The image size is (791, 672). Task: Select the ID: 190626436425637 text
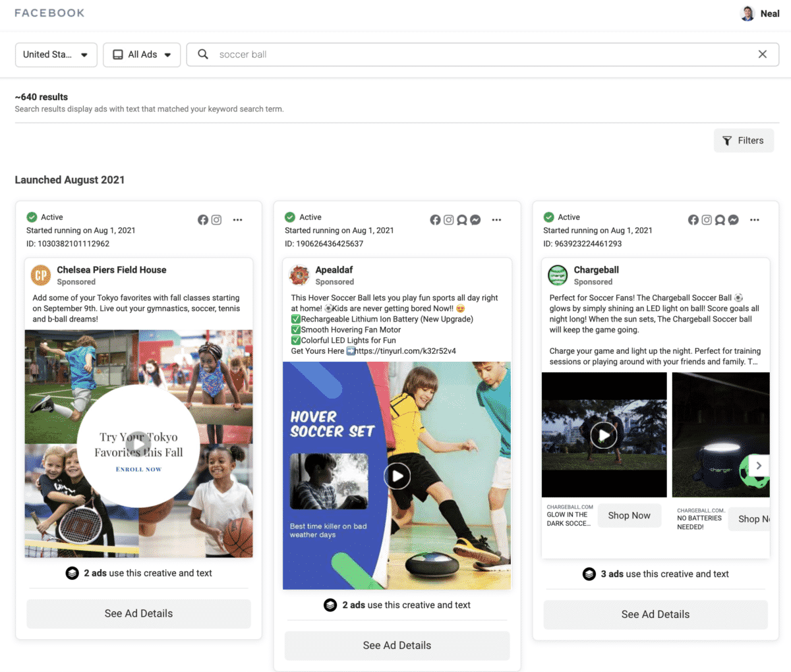(324, 244)
